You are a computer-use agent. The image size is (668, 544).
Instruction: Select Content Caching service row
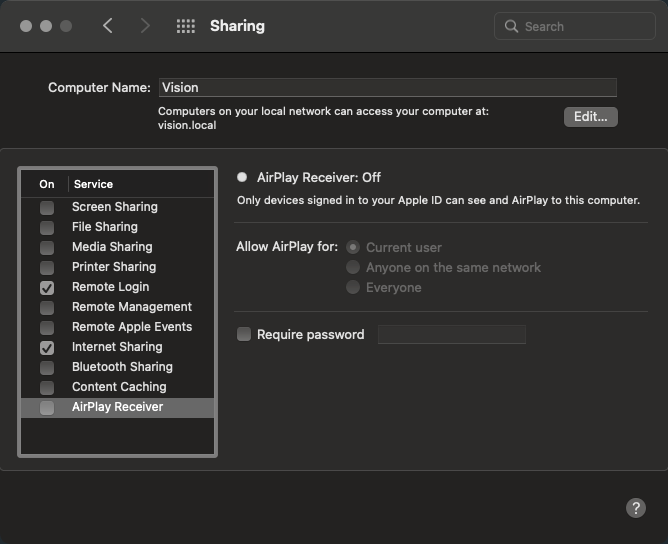pos(119,387)
